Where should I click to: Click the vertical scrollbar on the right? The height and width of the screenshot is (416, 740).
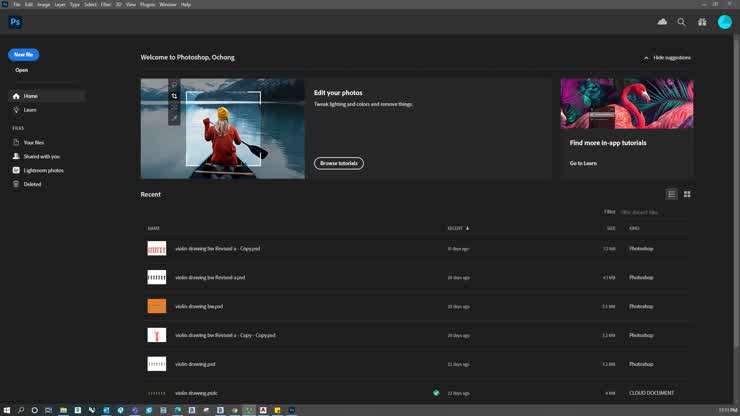click(736, 194)
